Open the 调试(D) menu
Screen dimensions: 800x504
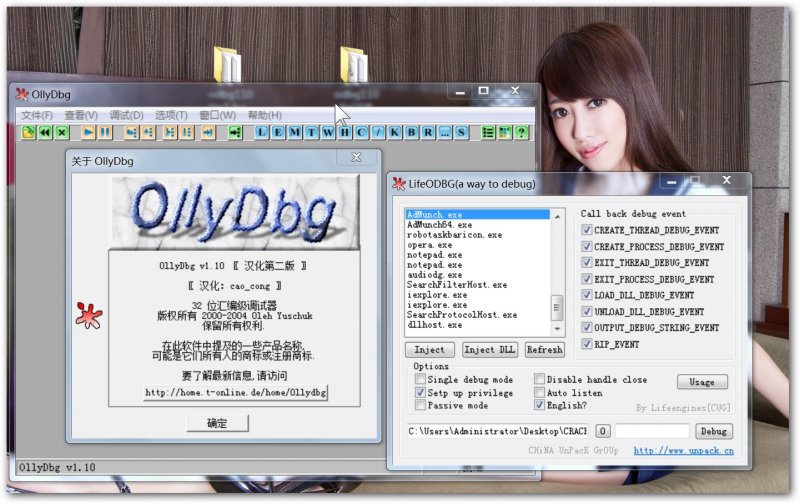(x=127, y=115)
